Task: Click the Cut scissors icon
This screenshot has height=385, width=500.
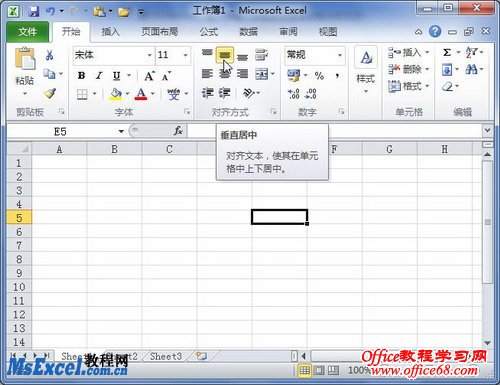Action: point(50,55)
